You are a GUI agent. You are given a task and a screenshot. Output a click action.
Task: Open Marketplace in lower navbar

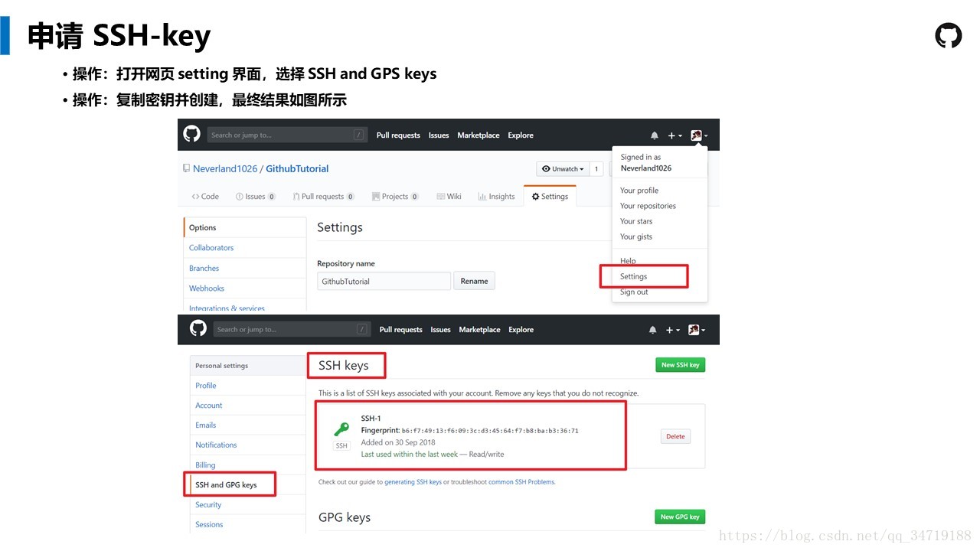(479, 330)
